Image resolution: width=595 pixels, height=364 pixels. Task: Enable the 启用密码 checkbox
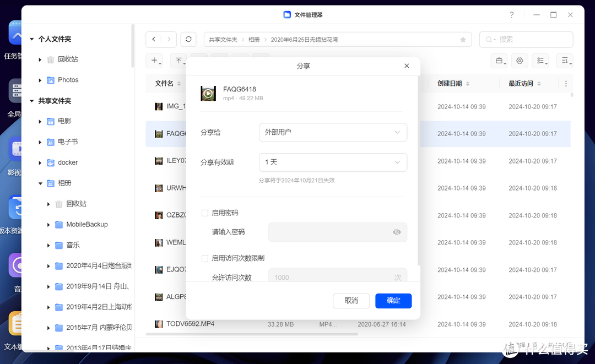click(203, 212)
